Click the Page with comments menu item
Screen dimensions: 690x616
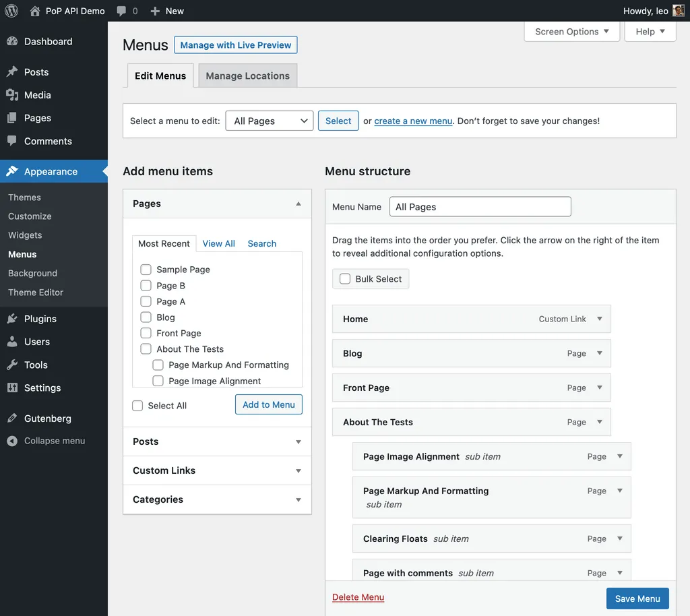tap(491, 570)
